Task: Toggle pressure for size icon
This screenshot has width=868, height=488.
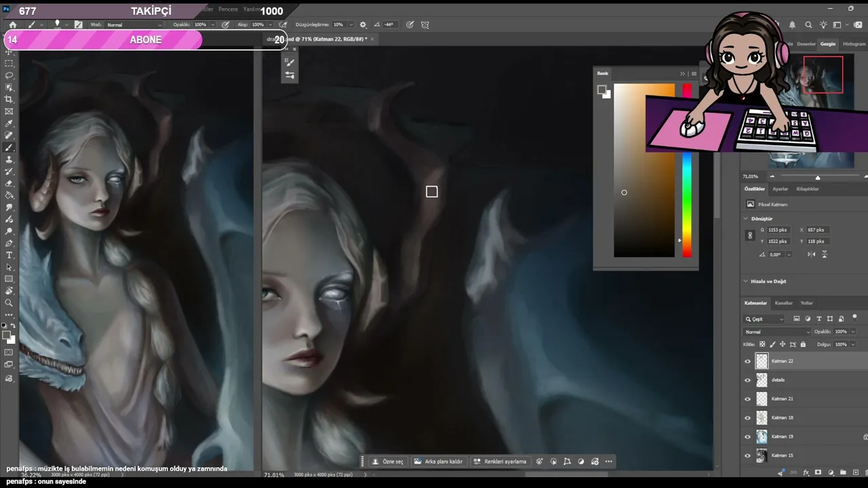Action: point(410,24)
